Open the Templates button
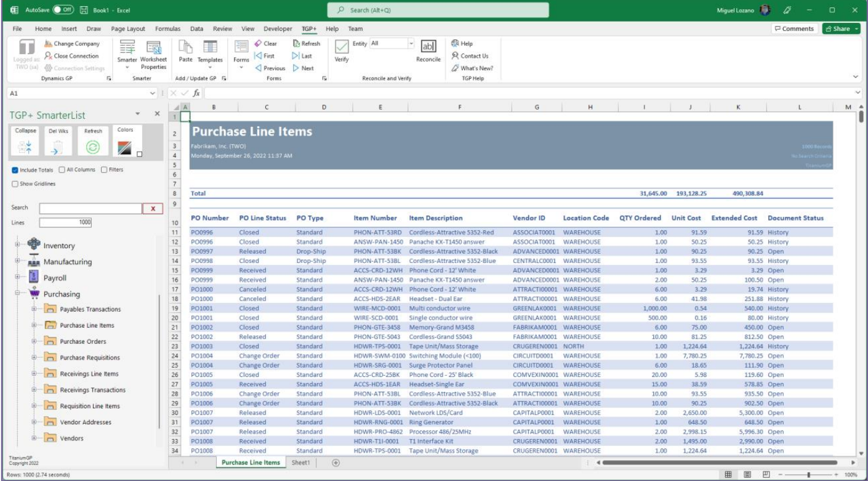 pyautogui.click(x=210, y=53)
